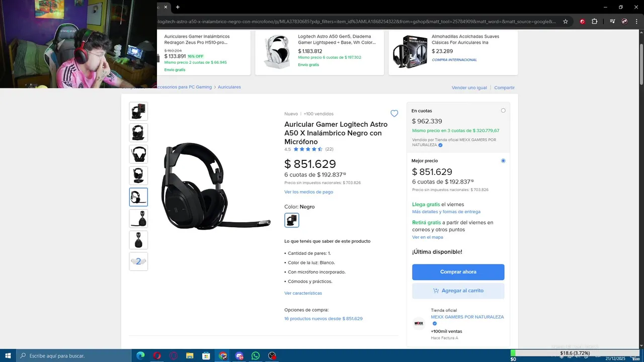Bookmark this page with the star icon
This screenshot has width=644, height=362.
point(566,22)
